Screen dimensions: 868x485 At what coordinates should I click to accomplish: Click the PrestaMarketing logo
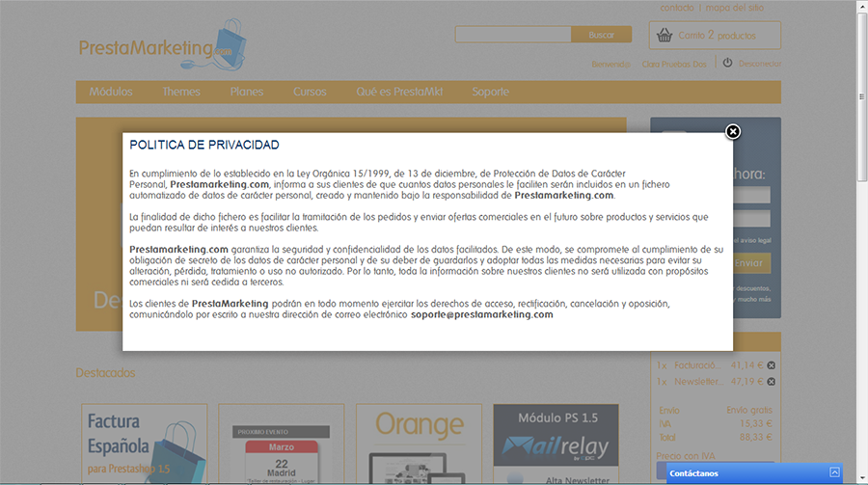tap(162, 45)
